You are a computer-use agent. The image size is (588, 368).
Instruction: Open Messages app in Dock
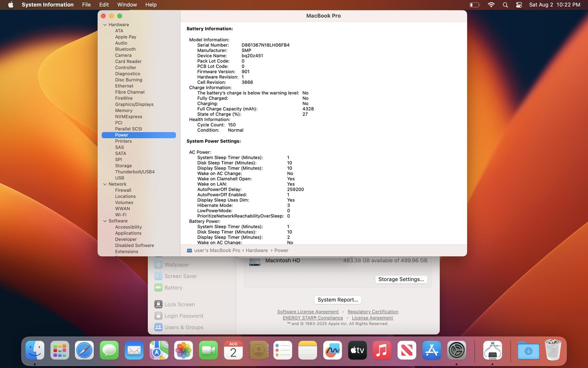tap(109, 350)
